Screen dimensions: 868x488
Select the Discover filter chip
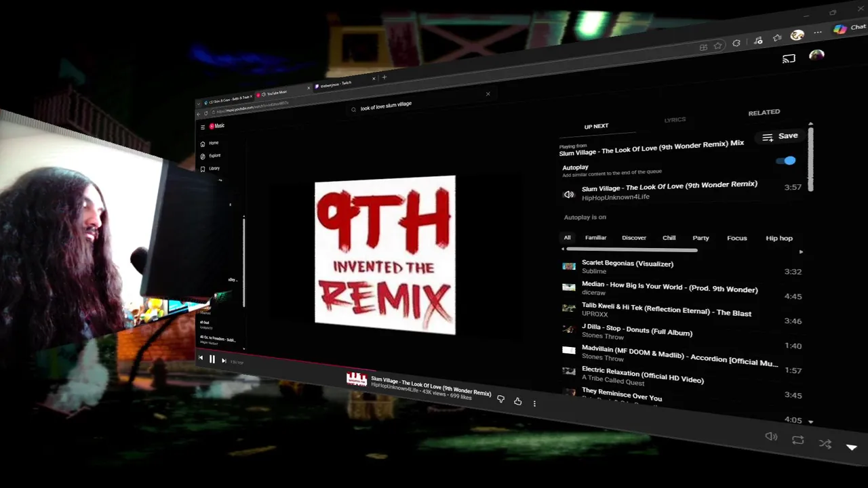coord(634,238)
